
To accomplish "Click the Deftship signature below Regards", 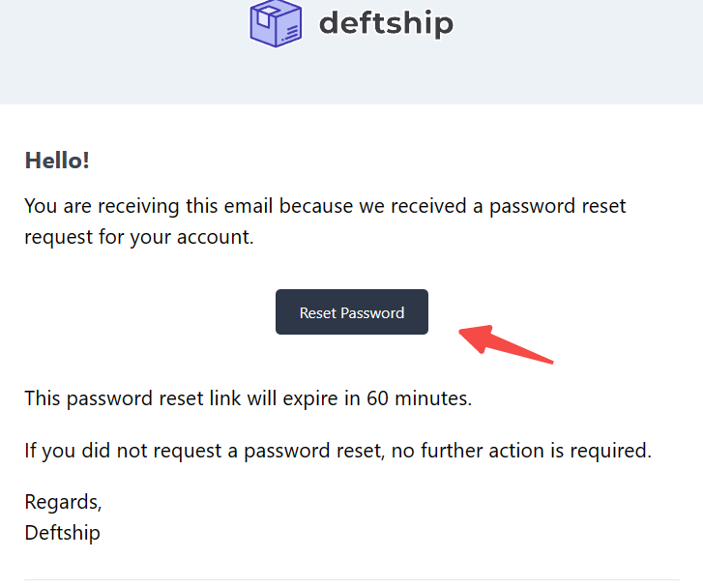I will click(62, 533).
